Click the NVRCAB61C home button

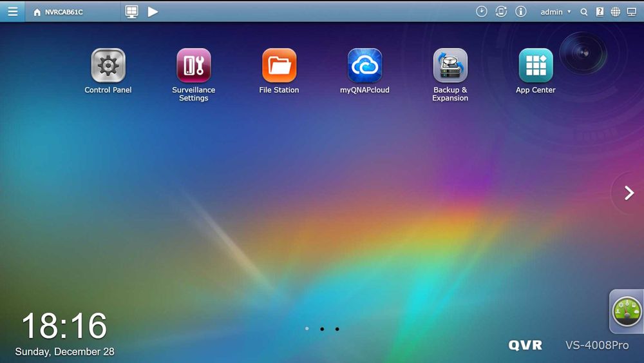58,12
